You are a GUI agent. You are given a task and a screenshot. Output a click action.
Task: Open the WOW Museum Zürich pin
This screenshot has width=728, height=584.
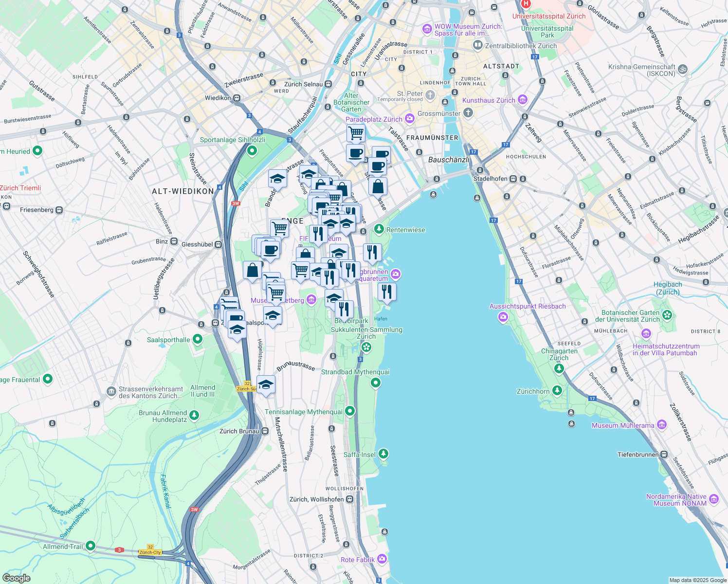point(427,29)
